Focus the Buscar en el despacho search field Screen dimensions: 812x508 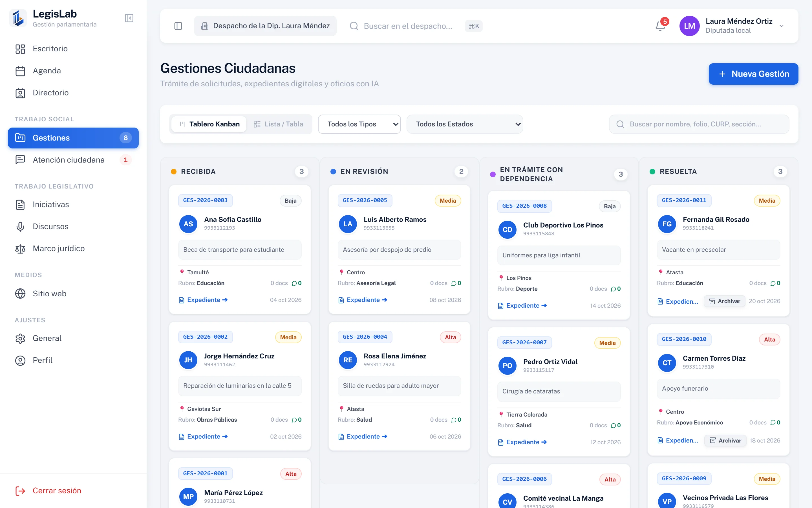(416, 26)
